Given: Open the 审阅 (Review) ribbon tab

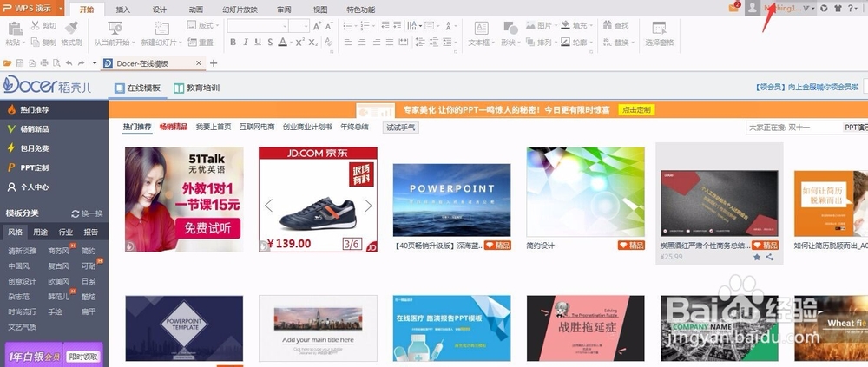Looking at the screenshot, I should (285, 10).
